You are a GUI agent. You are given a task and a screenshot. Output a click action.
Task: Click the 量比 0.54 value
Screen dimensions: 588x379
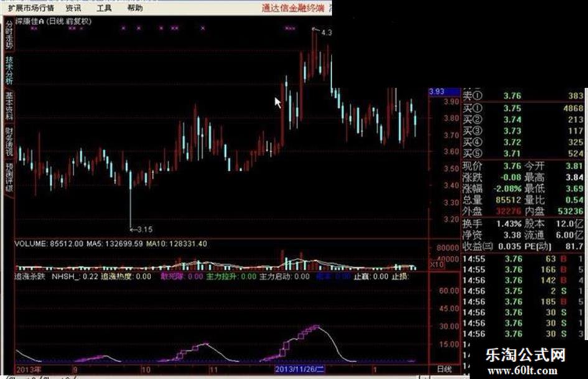click(x=554, y=200)
